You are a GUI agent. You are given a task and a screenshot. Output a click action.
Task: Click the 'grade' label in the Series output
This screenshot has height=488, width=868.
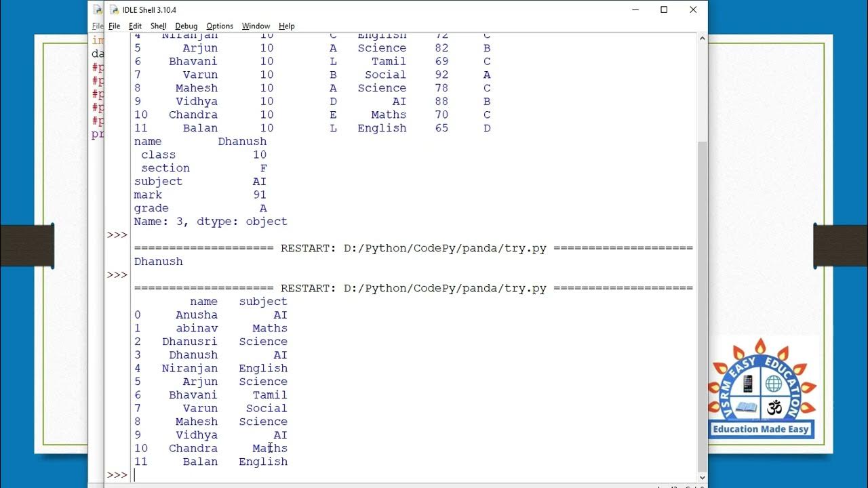click(151, 208)
